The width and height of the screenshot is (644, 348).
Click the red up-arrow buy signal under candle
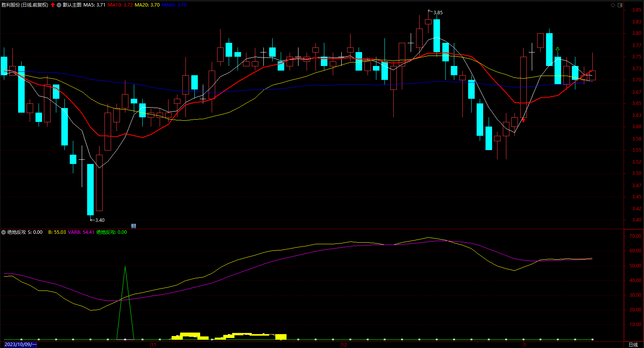click(523, 120)
